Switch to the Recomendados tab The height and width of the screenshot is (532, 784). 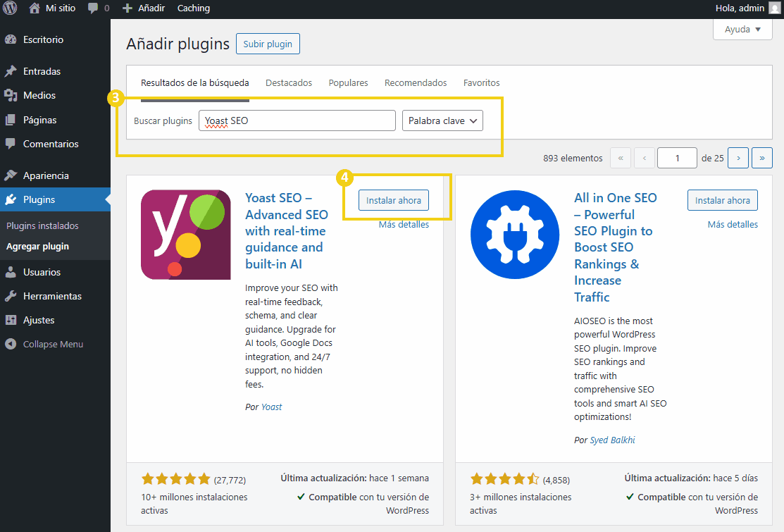[416, 82]
